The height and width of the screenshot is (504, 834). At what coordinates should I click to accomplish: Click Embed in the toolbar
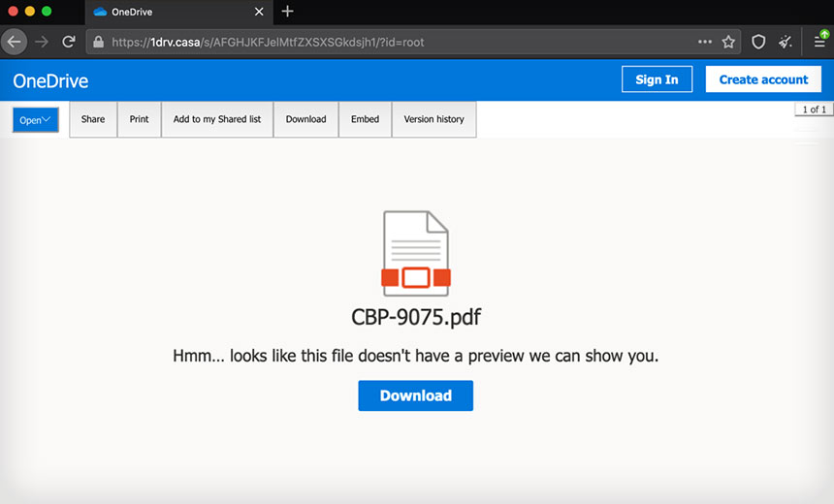coord(365,119)
